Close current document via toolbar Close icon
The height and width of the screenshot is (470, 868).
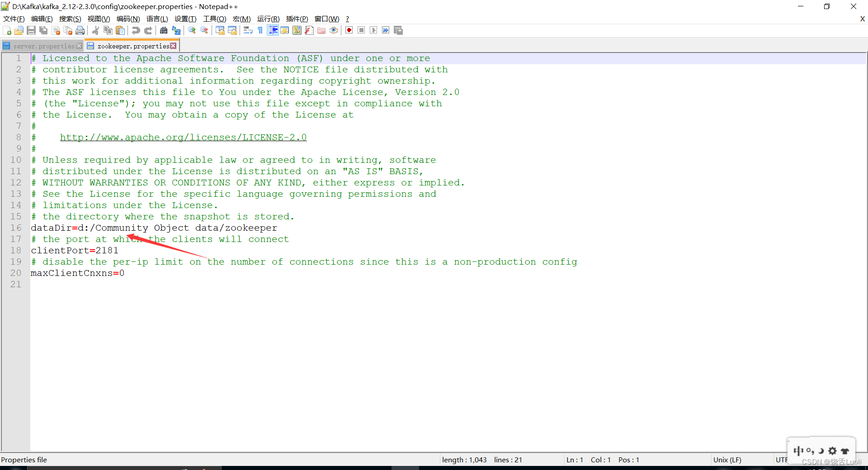56,30
